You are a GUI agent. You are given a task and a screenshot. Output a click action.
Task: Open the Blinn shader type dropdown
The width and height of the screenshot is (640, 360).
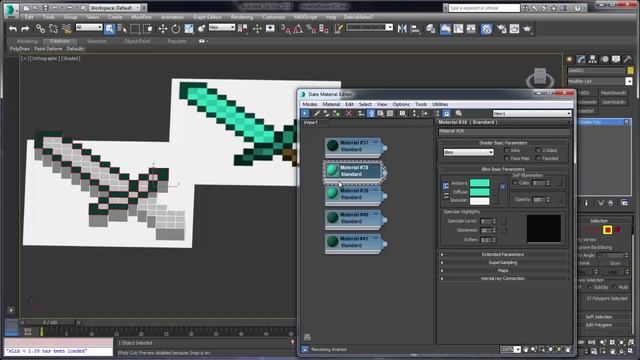coord(469,152)
